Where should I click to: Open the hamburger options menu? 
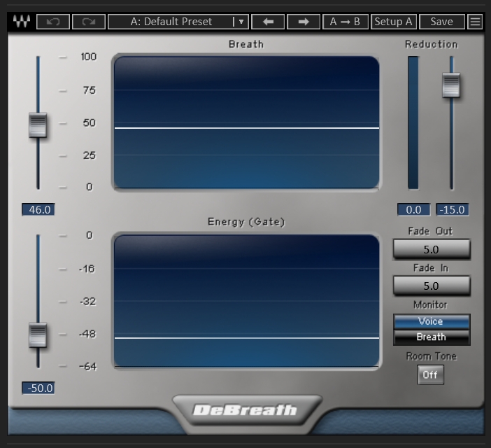475,22
